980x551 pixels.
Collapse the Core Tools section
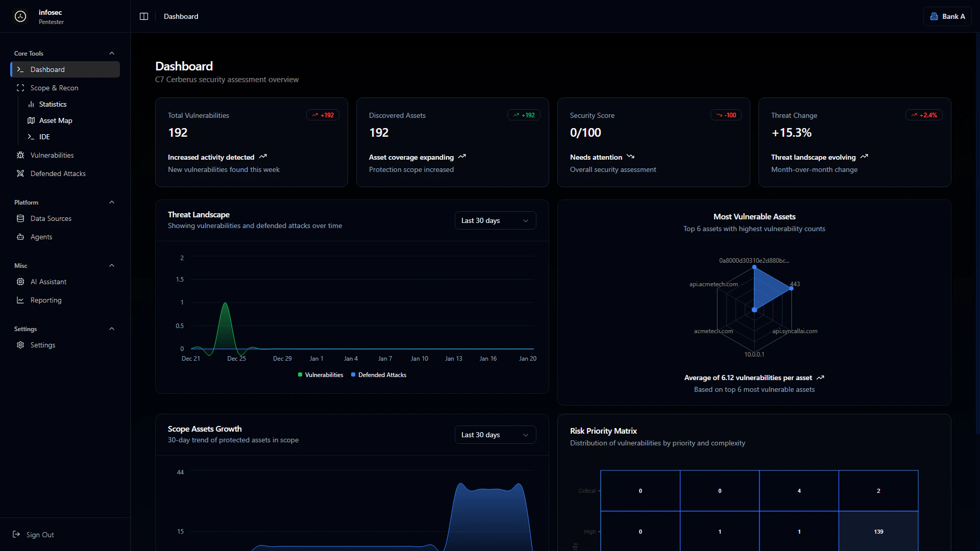point(112,54)
